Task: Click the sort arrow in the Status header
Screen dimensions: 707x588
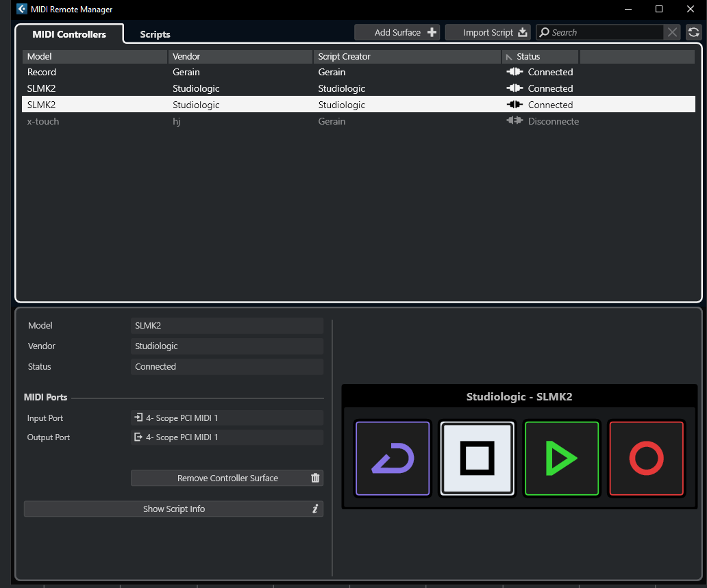Action: [x=509, y=57]
